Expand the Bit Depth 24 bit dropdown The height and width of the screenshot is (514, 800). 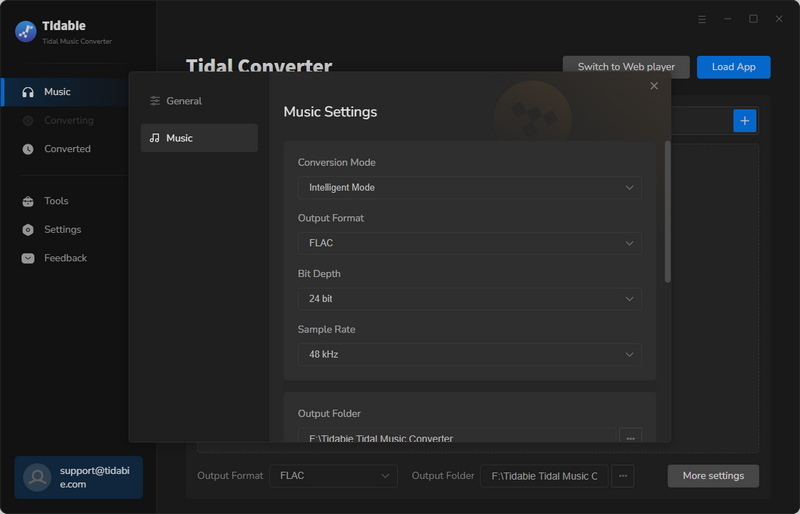pyautogui.click(x=469, y=299)
